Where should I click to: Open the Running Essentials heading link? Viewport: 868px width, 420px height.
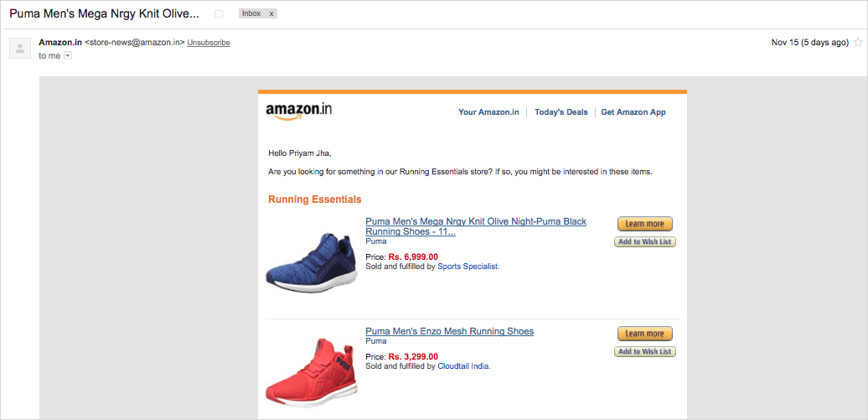(315, 200)
